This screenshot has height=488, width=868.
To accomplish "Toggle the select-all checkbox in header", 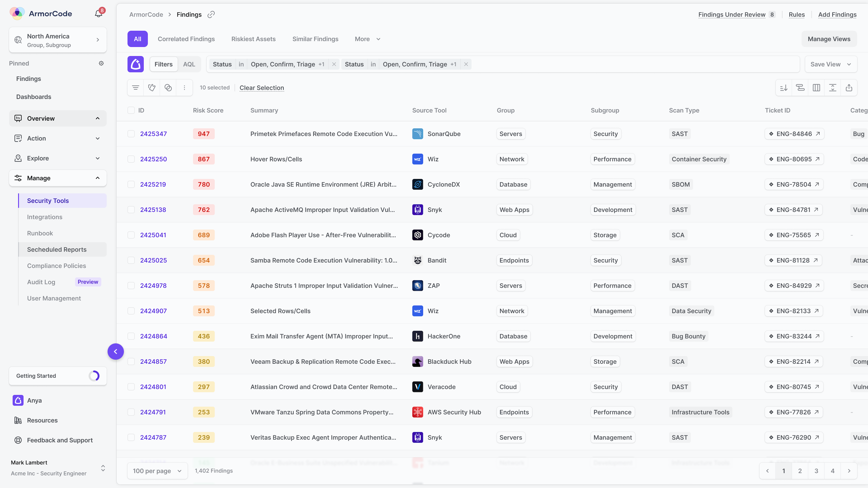I will click(131, 110).
